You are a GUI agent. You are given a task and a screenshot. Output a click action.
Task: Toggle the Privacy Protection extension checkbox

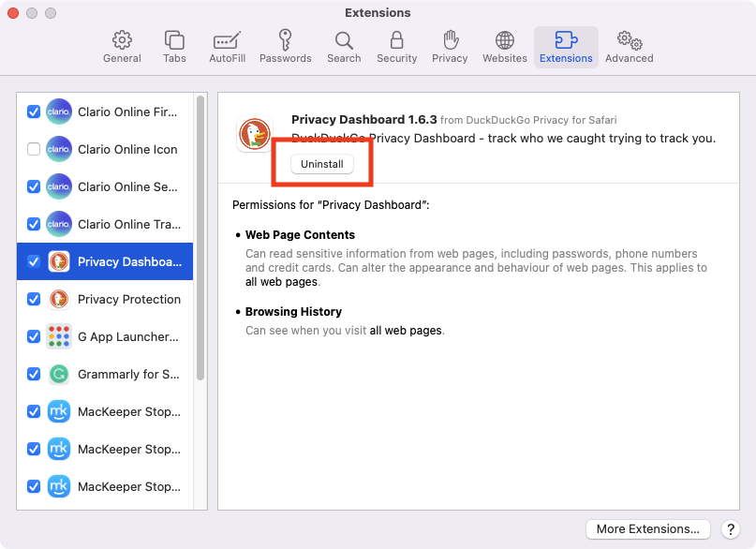pos(34,299)
